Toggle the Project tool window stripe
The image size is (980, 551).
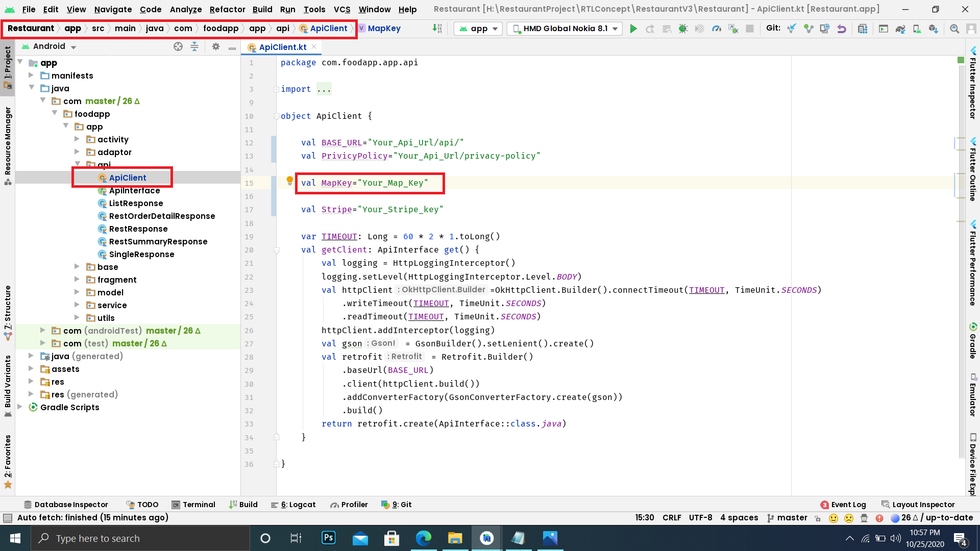[8, 66]
